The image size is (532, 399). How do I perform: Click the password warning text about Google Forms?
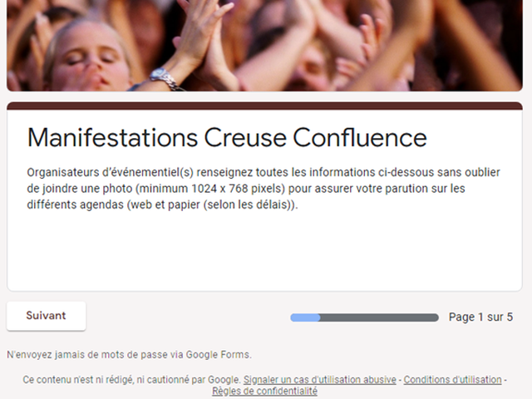tap(130, 355)
